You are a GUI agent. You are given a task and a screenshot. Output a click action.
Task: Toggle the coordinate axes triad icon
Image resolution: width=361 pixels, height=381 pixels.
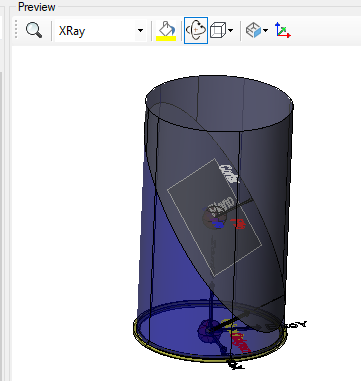(x=282, y=30)
